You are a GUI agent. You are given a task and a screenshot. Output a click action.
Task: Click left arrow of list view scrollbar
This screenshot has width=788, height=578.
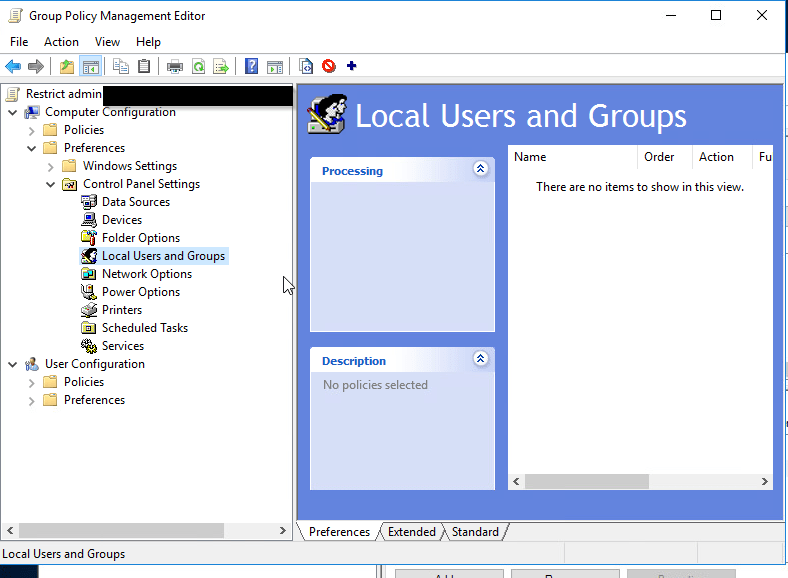pos(516,481)
